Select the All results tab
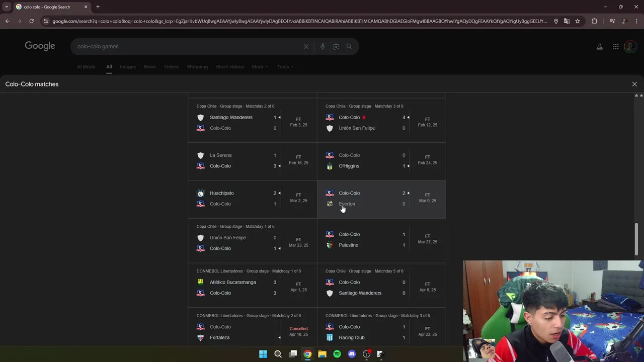The height and width of the screenshot is (362, 644). coord(109,67)
